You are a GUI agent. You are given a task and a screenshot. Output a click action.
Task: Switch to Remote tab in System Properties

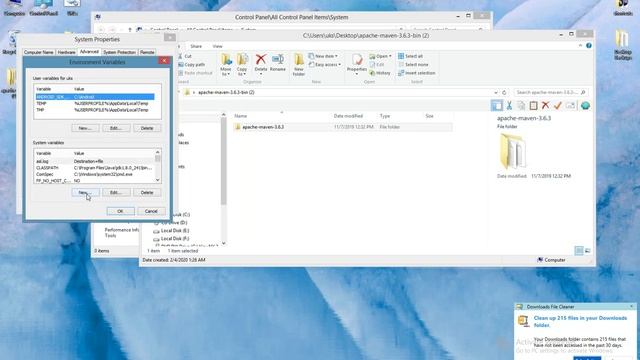pos(147,52)
